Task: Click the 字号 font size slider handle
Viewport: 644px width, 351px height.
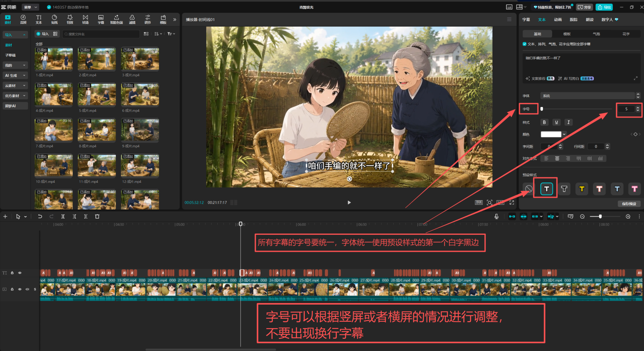Action: coord(542,109)
